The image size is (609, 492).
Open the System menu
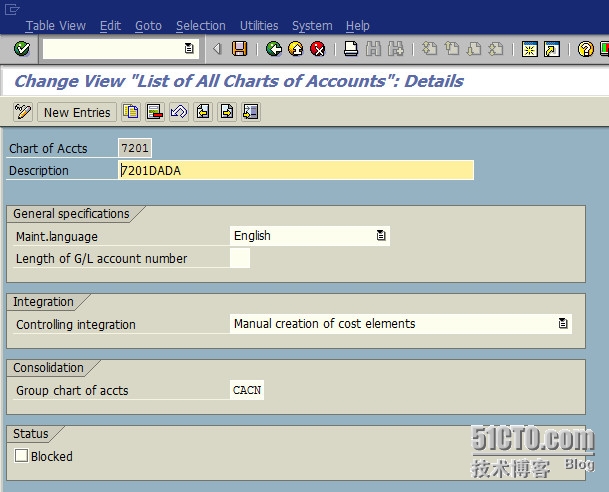(x=312, y=26)
